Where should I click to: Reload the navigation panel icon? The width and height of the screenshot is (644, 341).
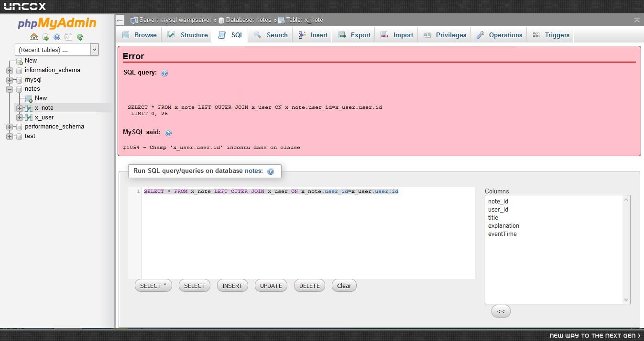pyautogui.click(x=80, y=37)
